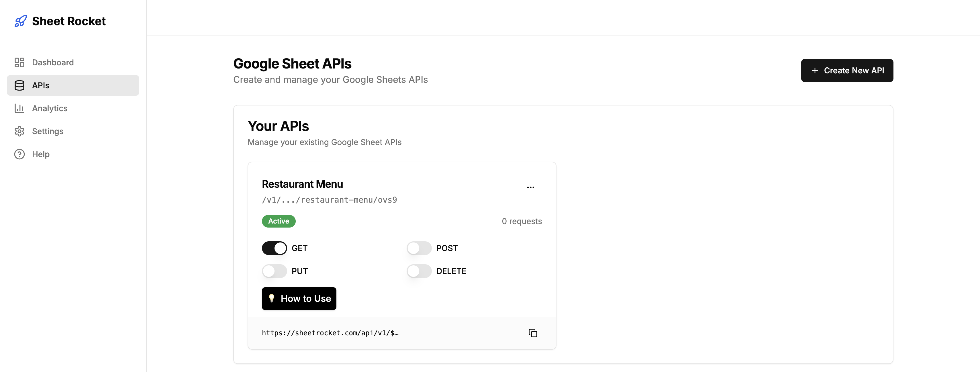Screen dimensions: 980x372
Task: Click the Your APIs heading
Action: tap(278, 126)
